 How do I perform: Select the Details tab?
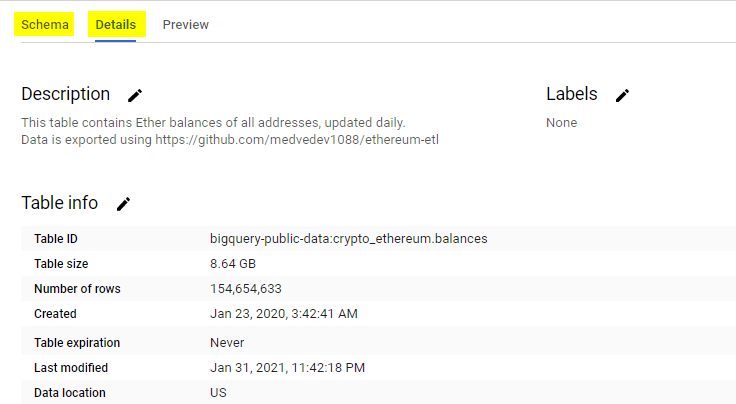coord(116,24)
